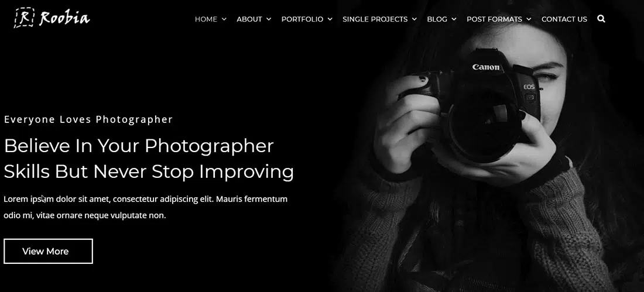The height and width of the screenshot is (292, 644).
Task: Expand the chevron beside ABOUT
Action: pyautogui.click(x=269, y=19)
